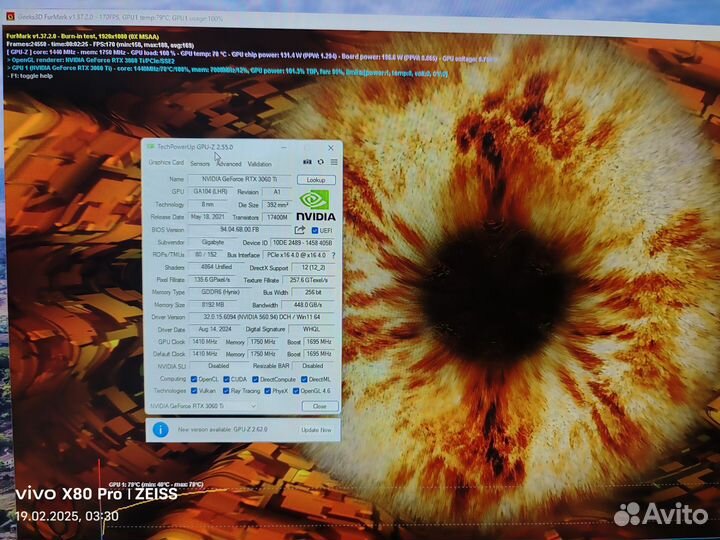Close the GPU-Z window with X
This screenshot has height=540, width=720.
[x=331, y=148]
